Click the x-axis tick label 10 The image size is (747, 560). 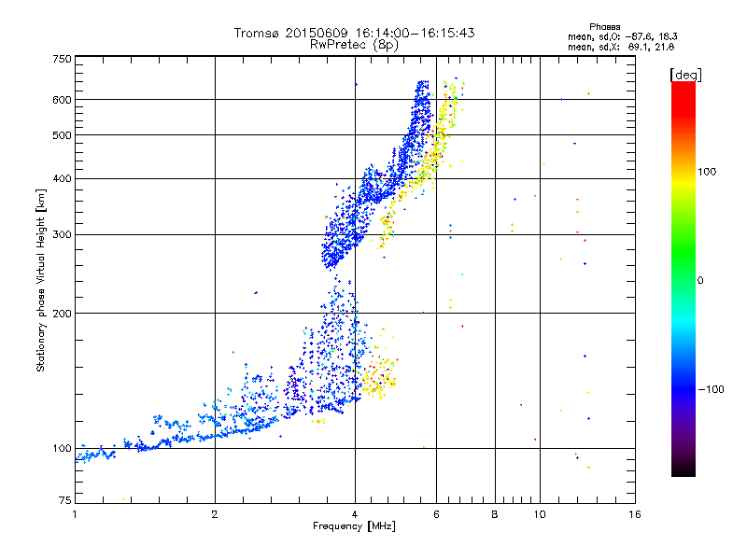pos(540,514)
